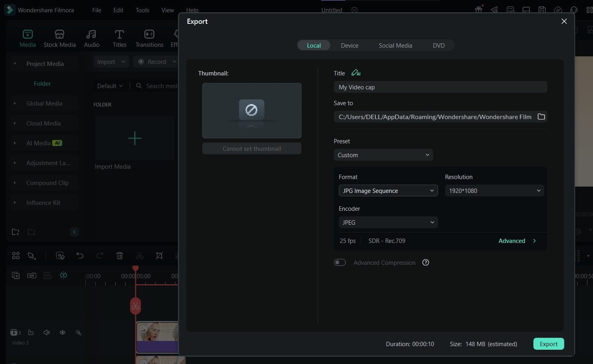
Task: Switch to the Social Media export tab
Action: [395, 45]
